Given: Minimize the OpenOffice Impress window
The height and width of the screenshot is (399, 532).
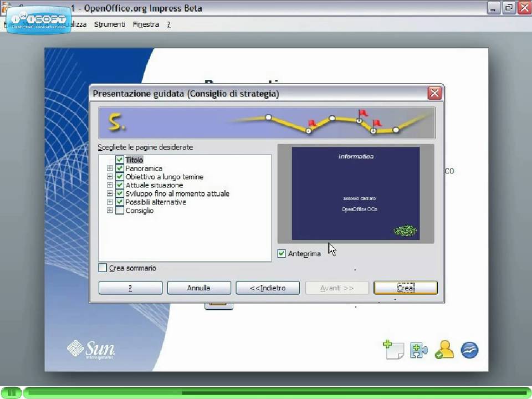Looking at the screenshot, I should coord(493,7).
